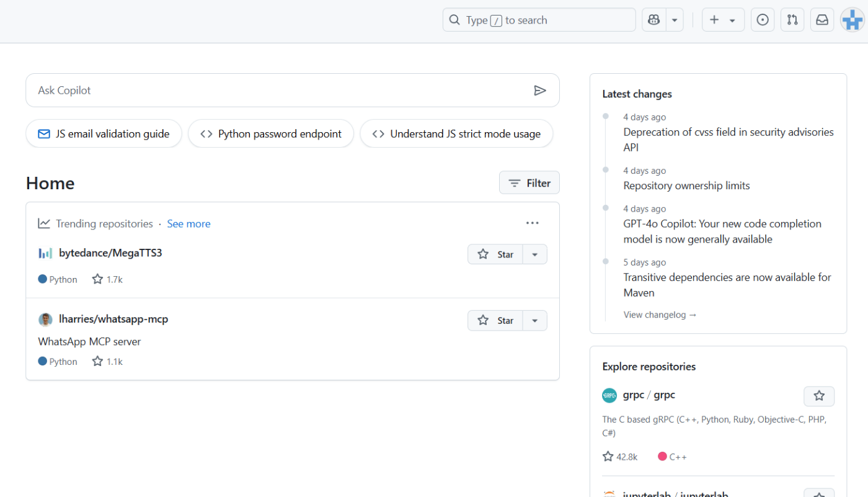Click the lharries user avatar
The width and height of the screenshot is (868, 497).
tap(45, 320)
